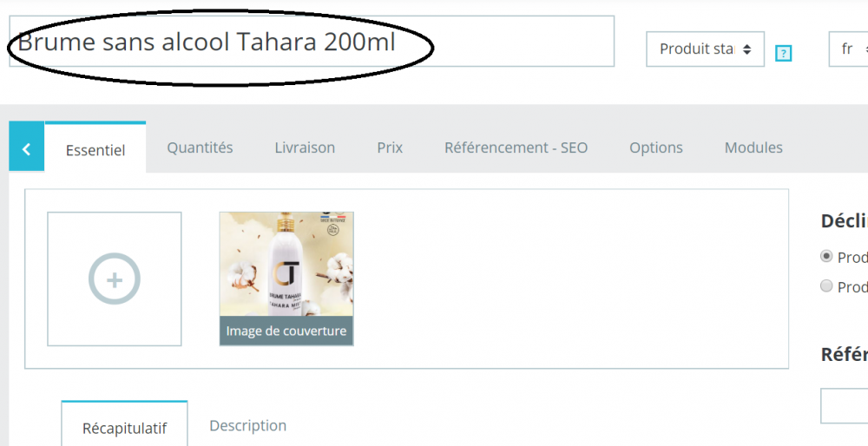Open the Référencement - SEO tab
Screen dimensions: 868x446
pos(516,148)
